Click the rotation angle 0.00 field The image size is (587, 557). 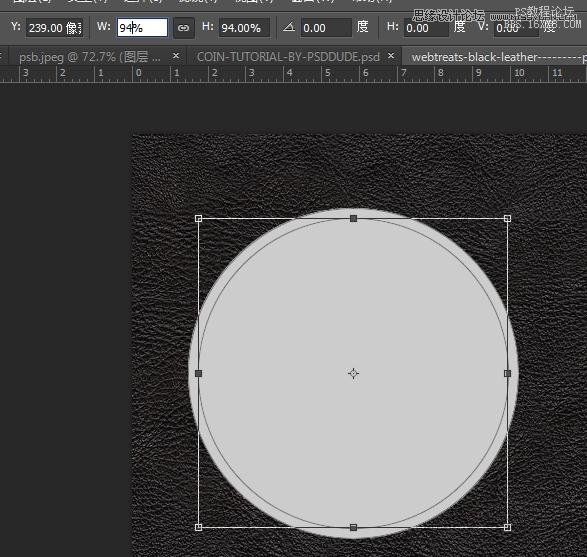(326, 28)
